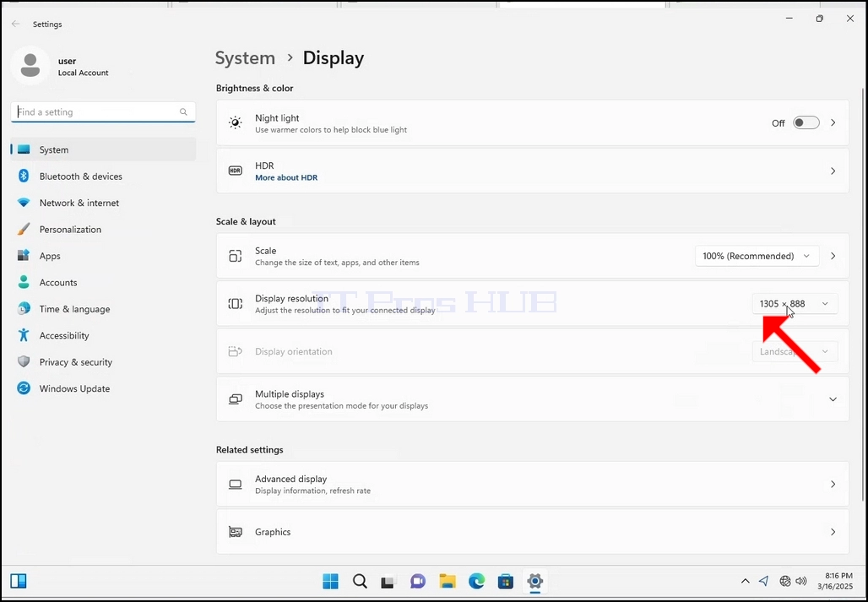Click the volume speaker icon in tray
The width and height of the screenshot is (868, 602).
pos(801,581)
